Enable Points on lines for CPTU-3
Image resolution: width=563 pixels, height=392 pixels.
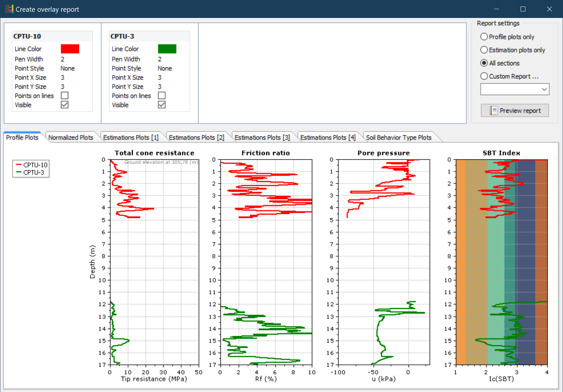pyautogui.click(x=162, y=95)
